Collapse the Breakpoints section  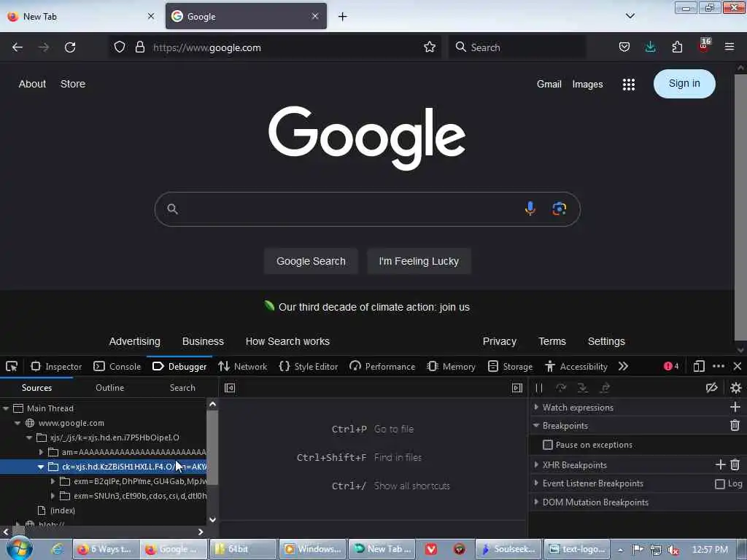[x=536, y=425]
